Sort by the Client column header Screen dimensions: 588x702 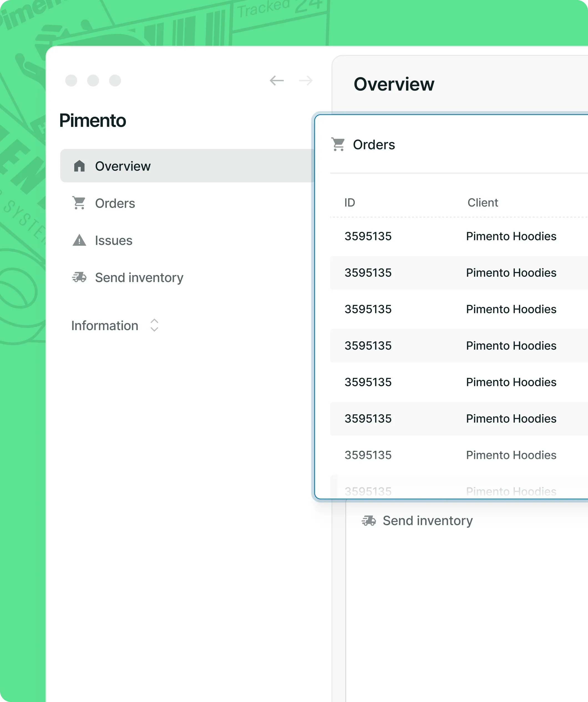point(483,203)
